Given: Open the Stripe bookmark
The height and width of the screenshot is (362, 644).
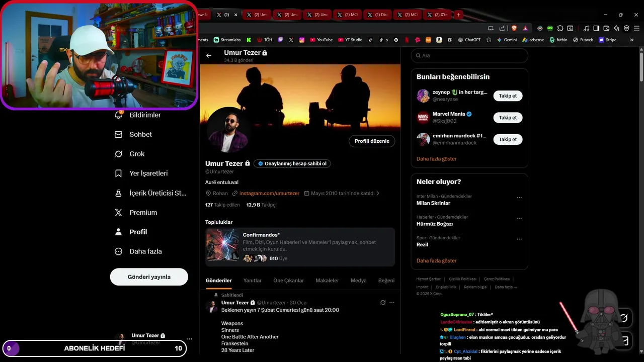Looking at the screenshot, I should pos(607,40).
